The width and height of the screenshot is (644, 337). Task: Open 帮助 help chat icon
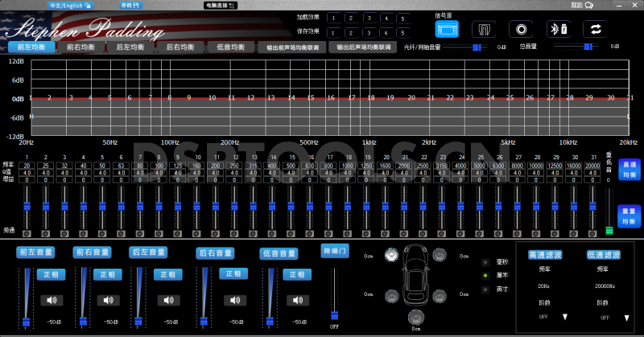(588, 5)
